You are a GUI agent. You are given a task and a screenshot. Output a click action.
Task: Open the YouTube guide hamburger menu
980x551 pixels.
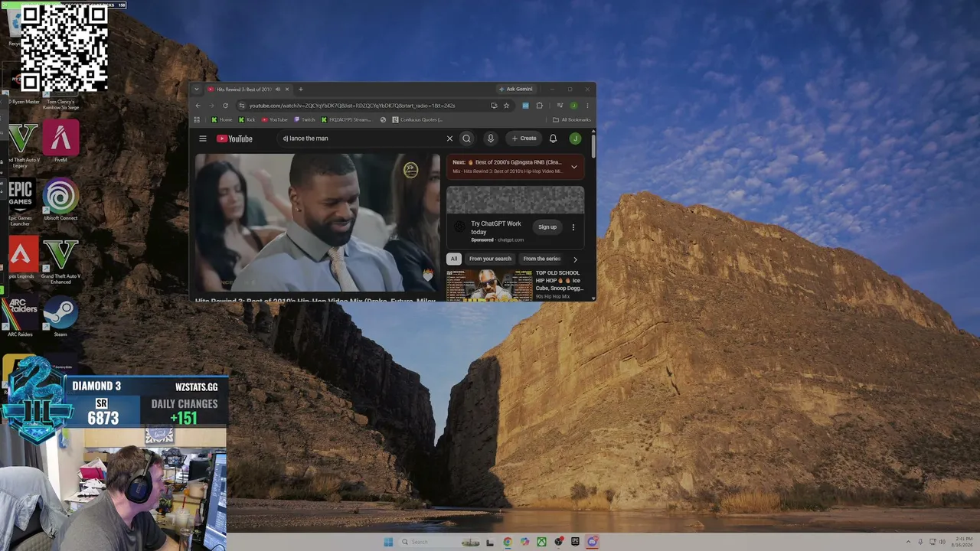click(x=203, y=139)
